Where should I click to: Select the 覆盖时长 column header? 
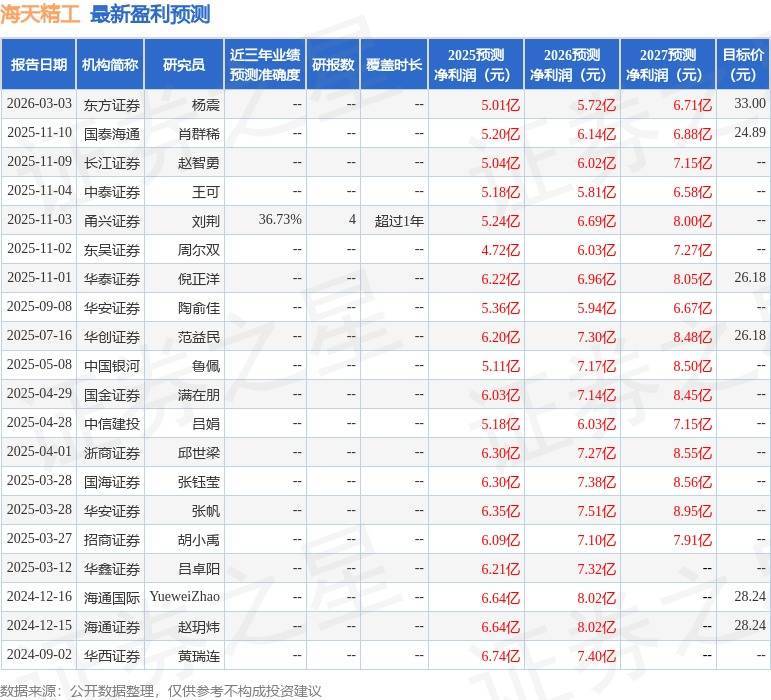click(x=393, y=65)
